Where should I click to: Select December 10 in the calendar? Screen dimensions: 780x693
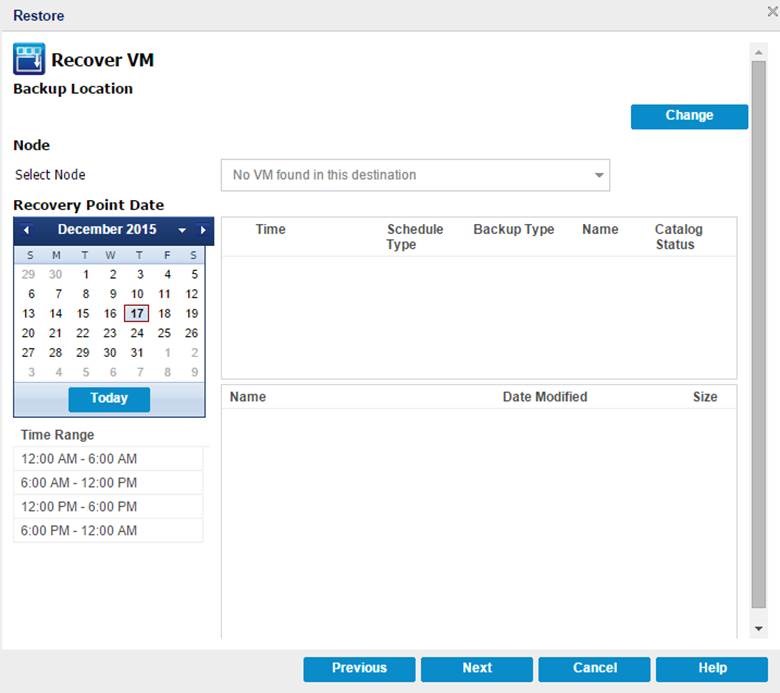click(x=137, y=294)
